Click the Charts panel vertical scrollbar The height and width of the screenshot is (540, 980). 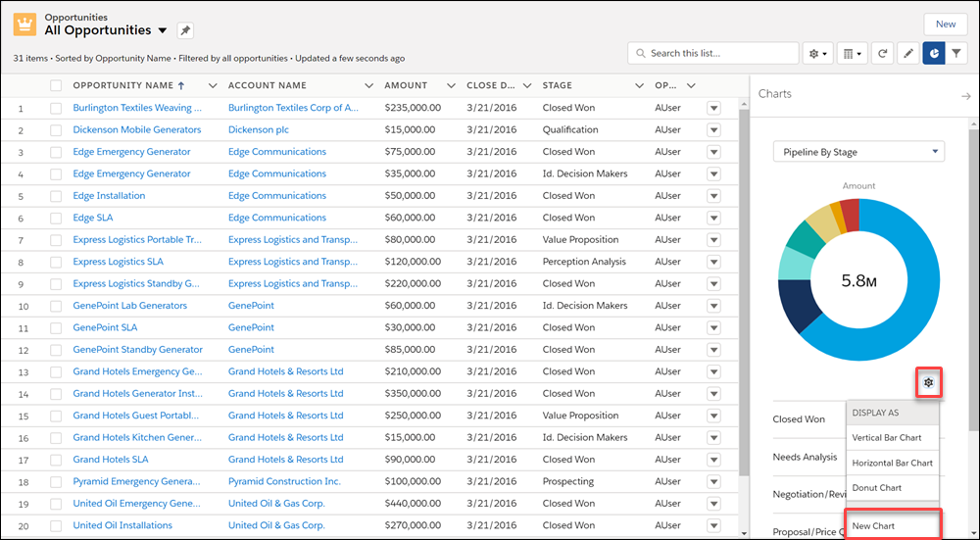[x=974, y=281]
